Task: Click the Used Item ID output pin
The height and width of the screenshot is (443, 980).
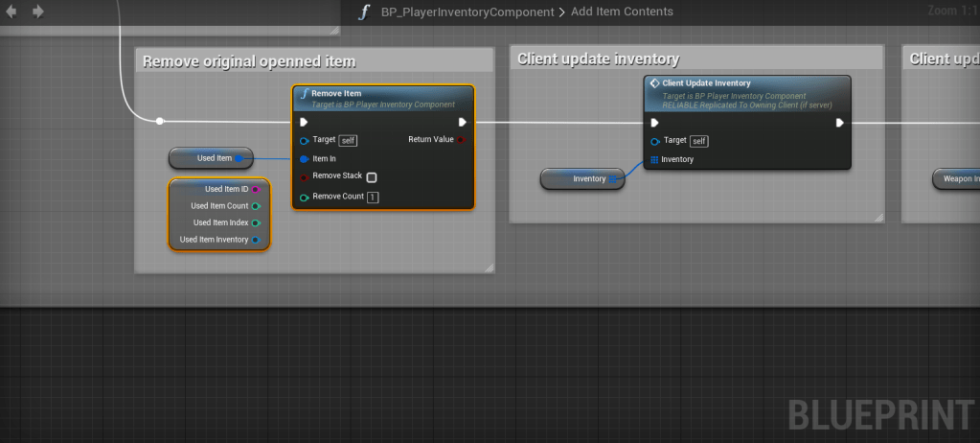Action: point(255,190)
